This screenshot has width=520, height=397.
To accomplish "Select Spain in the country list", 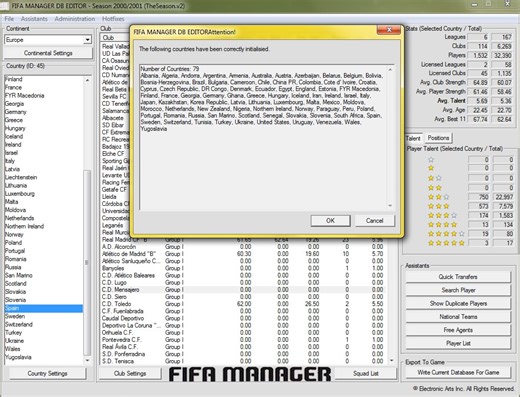I will click(x=43, y=308).
